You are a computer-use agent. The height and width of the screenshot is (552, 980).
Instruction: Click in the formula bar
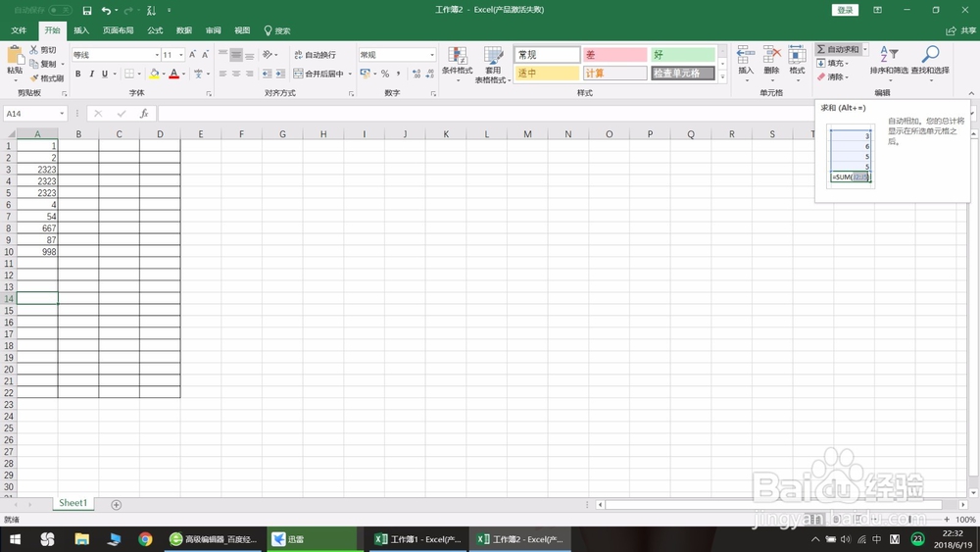486,114
